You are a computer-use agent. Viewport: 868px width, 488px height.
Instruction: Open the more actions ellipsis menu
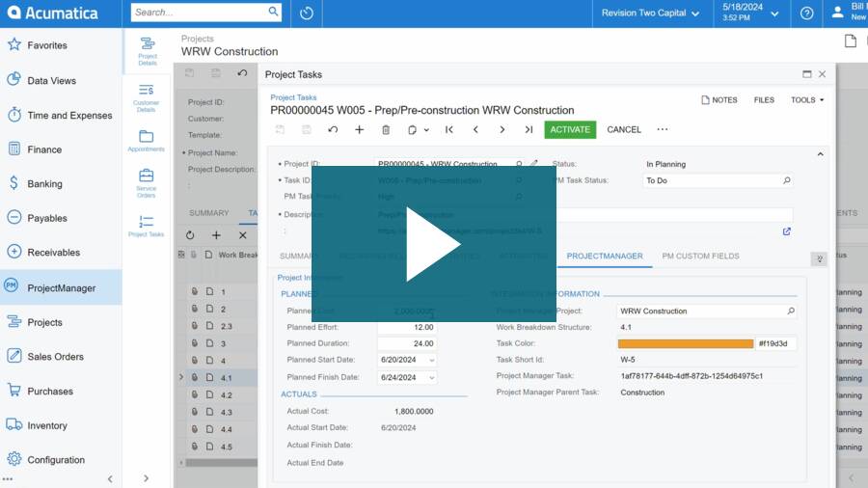click(x=662, y=129)
